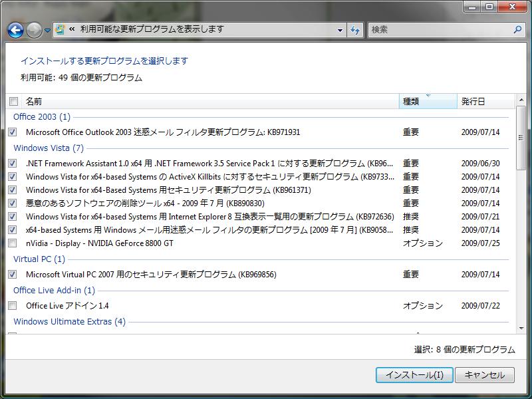Collapse Windows Ultimate Extras (4) group
The width and height of the screenshot is (532, 399).
[x=70, y=321]
